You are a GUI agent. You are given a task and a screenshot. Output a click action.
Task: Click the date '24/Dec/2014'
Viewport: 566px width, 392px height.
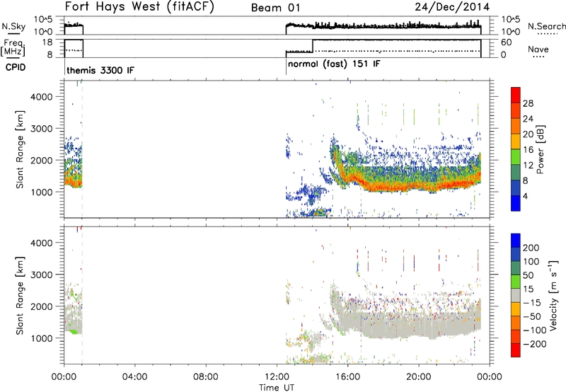click(x=452, y=7)
